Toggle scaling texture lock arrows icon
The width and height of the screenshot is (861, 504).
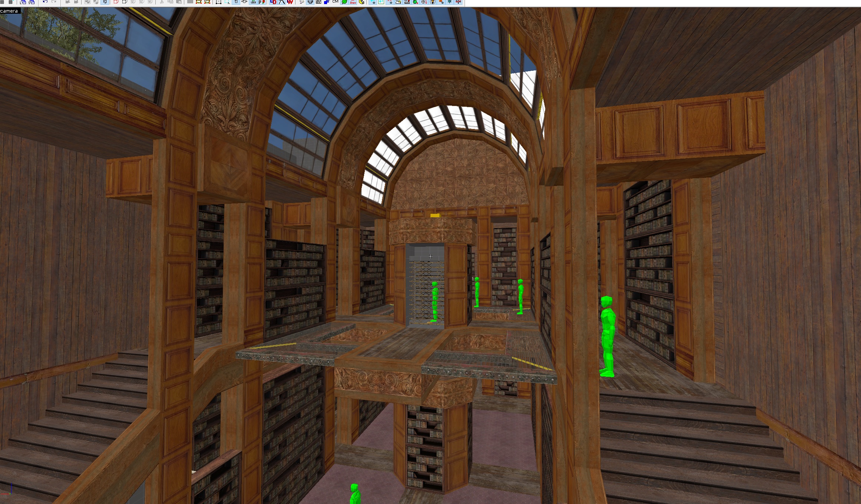(x=244, y=2)
